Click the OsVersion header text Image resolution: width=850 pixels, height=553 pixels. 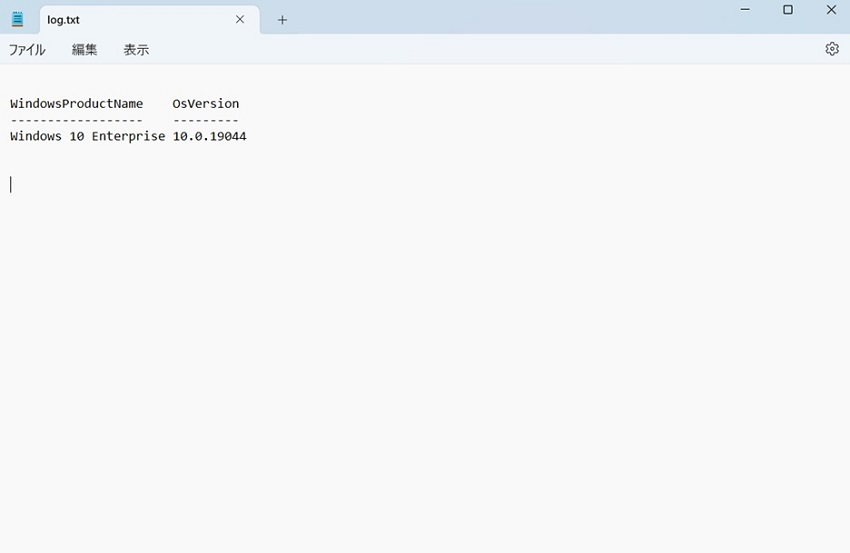[x=205, y=104]
